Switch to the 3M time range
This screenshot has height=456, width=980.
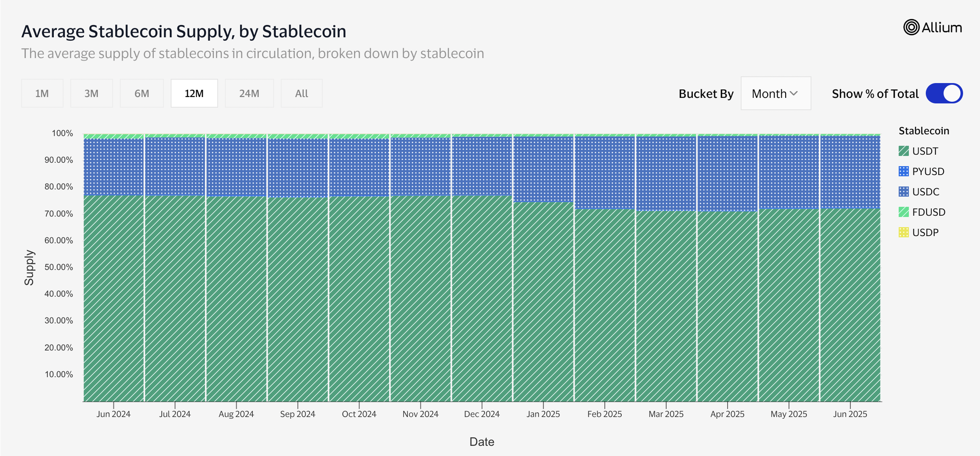pyautogui.click(x=91, y=94)
